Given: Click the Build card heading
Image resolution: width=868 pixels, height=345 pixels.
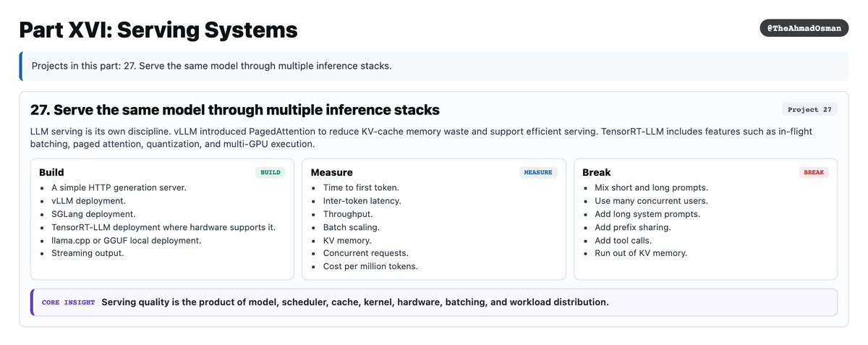Looking at the screenshot, I should point(51,172).
